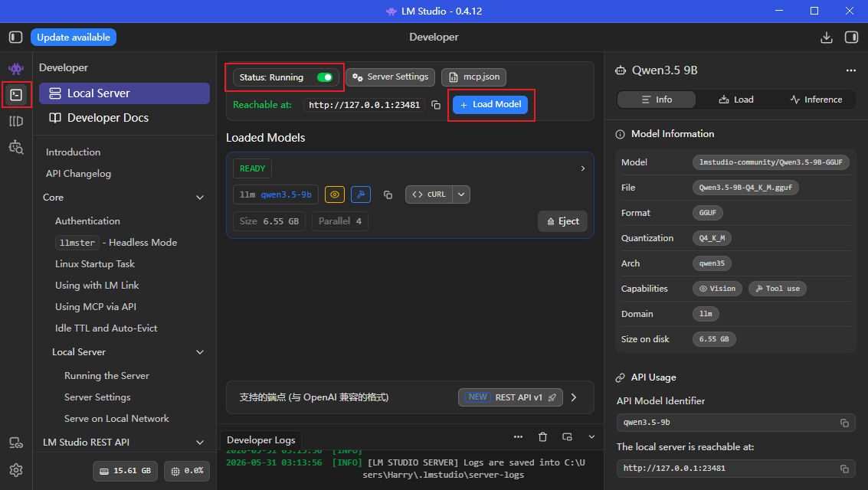Open Using with LM Link docs page
Viewport: 868px width, 490px height.
click(97, 286)
